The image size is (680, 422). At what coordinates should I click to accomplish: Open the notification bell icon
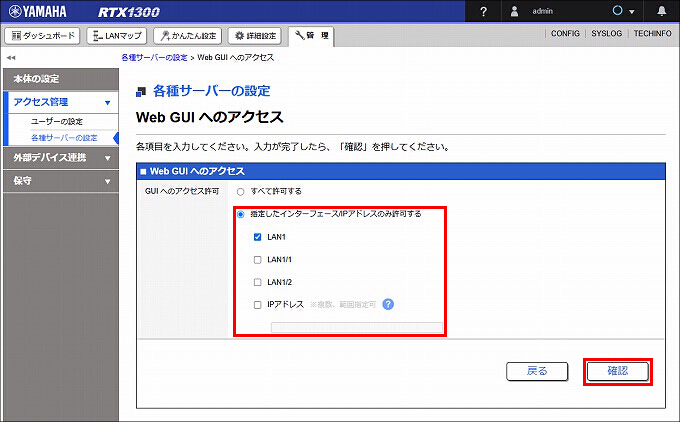(x=661, y=11)
